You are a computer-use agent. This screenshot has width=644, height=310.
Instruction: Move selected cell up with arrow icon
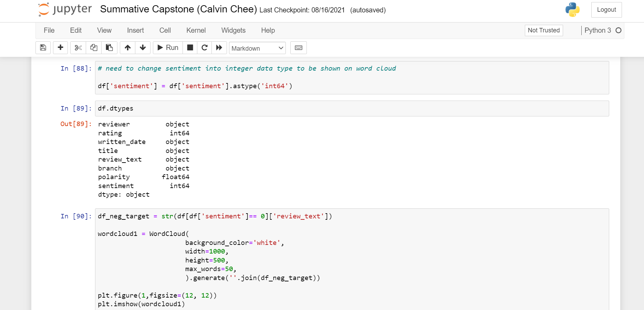point(127,48)
